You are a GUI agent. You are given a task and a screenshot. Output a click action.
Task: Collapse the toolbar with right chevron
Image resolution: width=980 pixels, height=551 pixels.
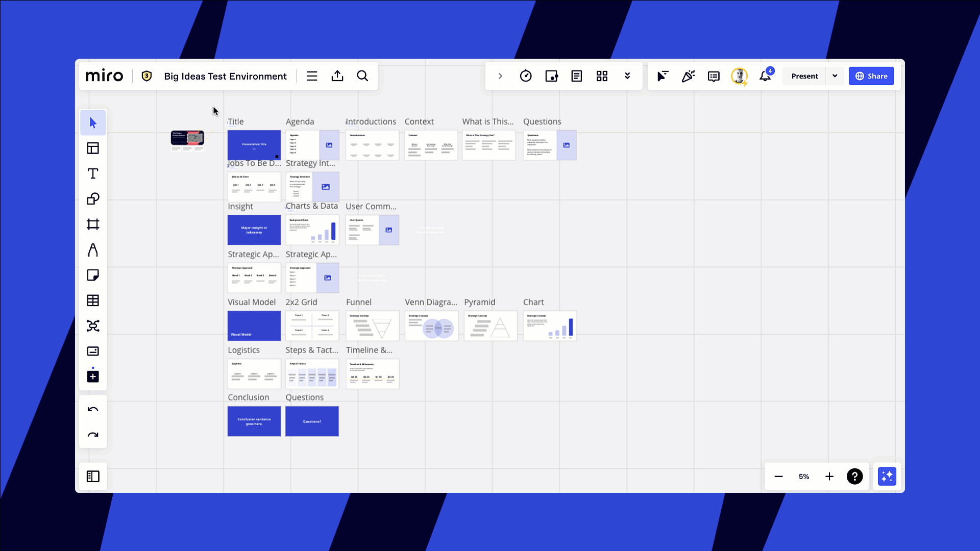(500, 77)
